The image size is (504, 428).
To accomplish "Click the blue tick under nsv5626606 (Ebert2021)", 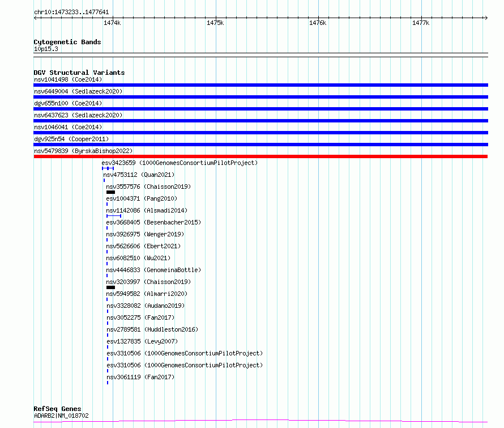I will tap(107, 252).
